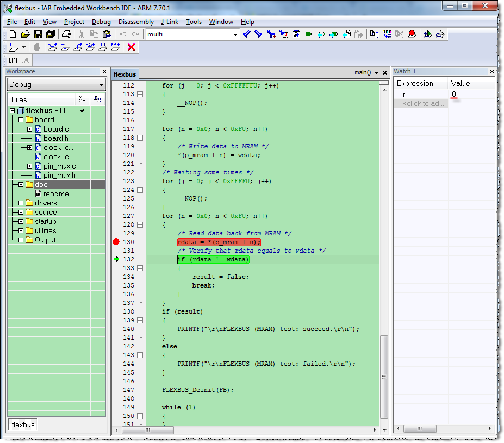This screenshot has width=504, height=443.
Task: Remove the breakpoint at line 130
Action: 116,242
